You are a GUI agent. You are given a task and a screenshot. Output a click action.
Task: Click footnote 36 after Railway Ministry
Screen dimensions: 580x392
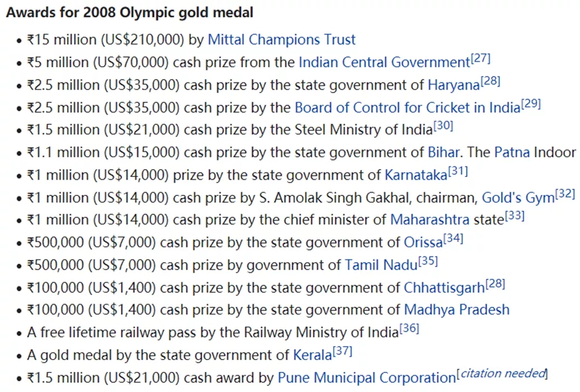click(x=409, y=328)
